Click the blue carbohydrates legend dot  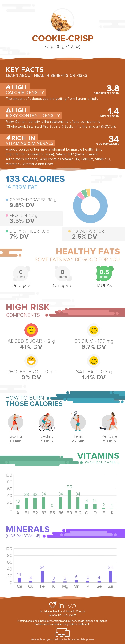[7, 200]
